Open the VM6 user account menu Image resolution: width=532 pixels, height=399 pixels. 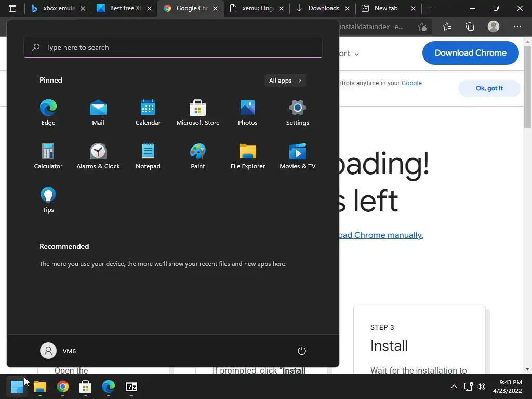pos(58,351)
